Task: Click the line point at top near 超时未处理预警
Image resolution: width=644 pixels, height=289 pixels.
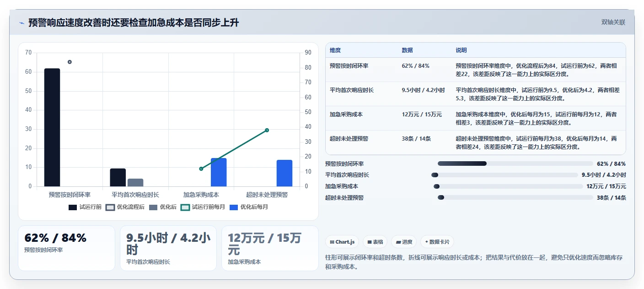Action: [x=267, y=130]
